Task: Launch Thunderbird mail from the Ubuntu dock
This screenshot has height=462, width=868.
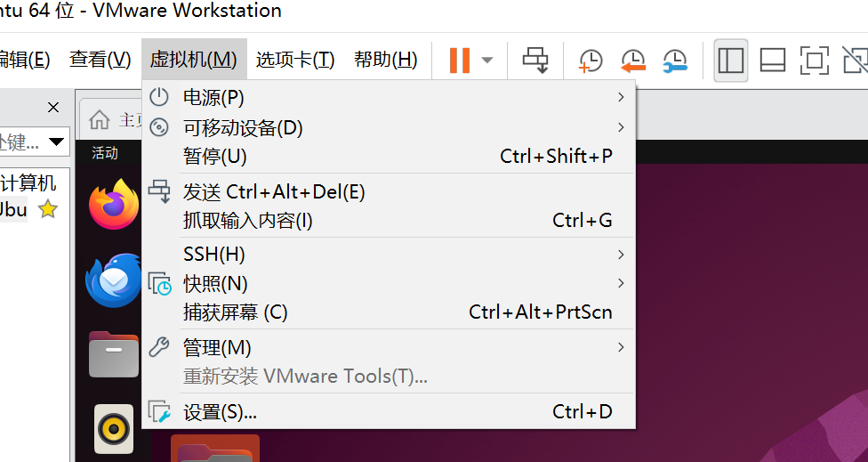Action: 114,280
